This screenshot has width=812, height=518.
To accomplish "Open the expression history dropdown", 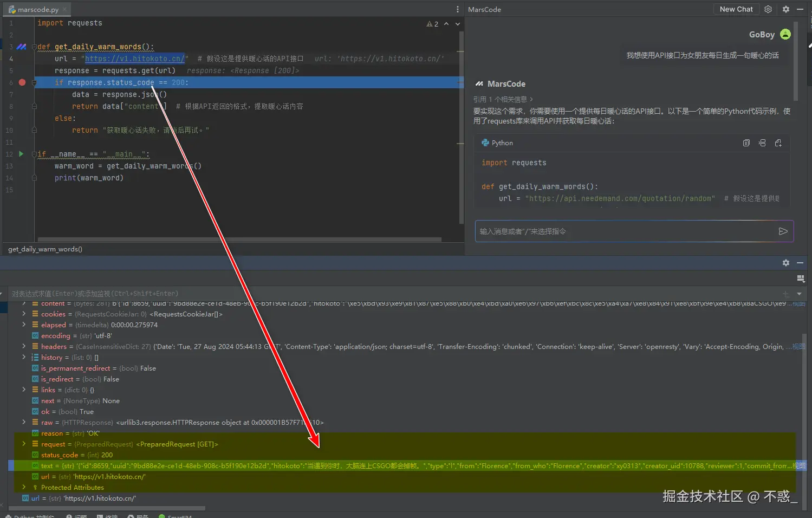I will coord(799,294).
